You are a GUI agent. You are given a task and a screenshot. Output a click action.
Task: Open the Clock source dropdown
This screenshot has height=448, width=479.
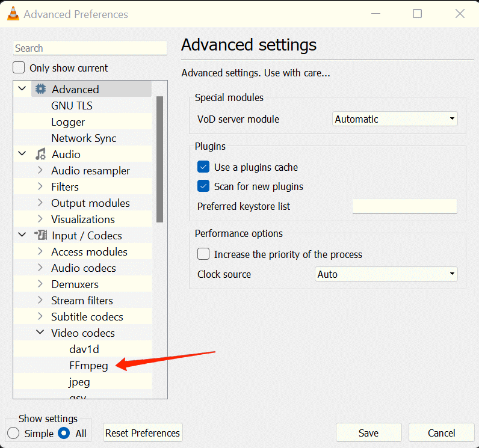pyautogui.click(x=386, y=274)
